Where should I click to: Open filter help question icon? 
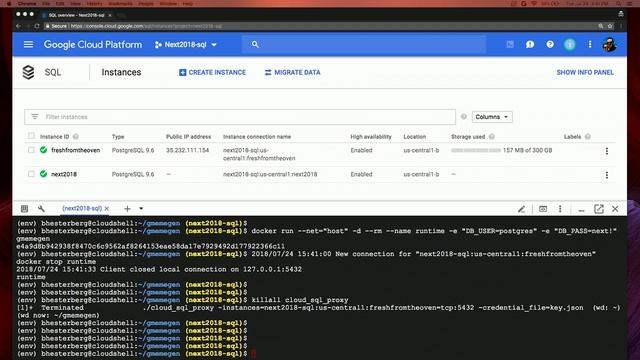[464, 117]
